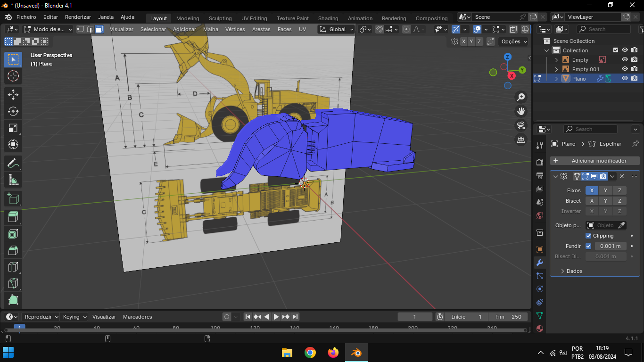Switch to the Sculpting workspace tab

point(220,18)
